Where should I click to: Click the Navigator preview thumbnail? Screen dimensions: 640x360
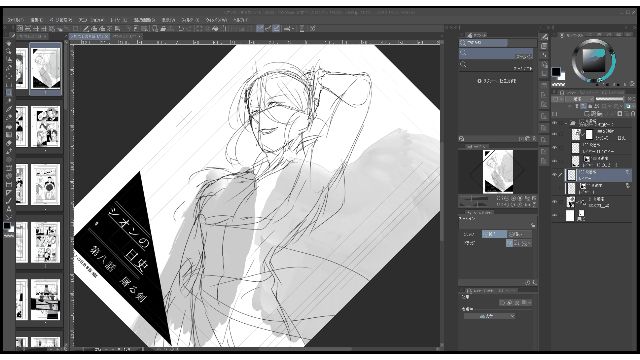pos(498,171)
